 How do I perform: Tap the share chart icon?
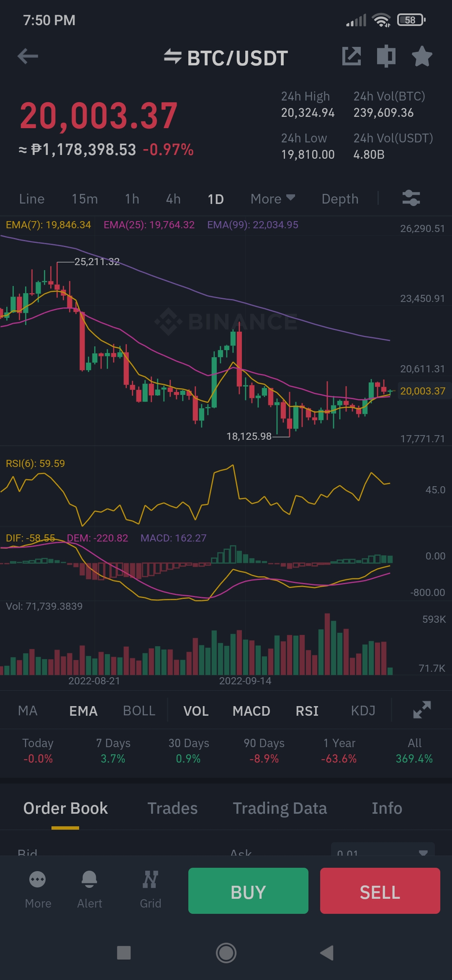352,56
